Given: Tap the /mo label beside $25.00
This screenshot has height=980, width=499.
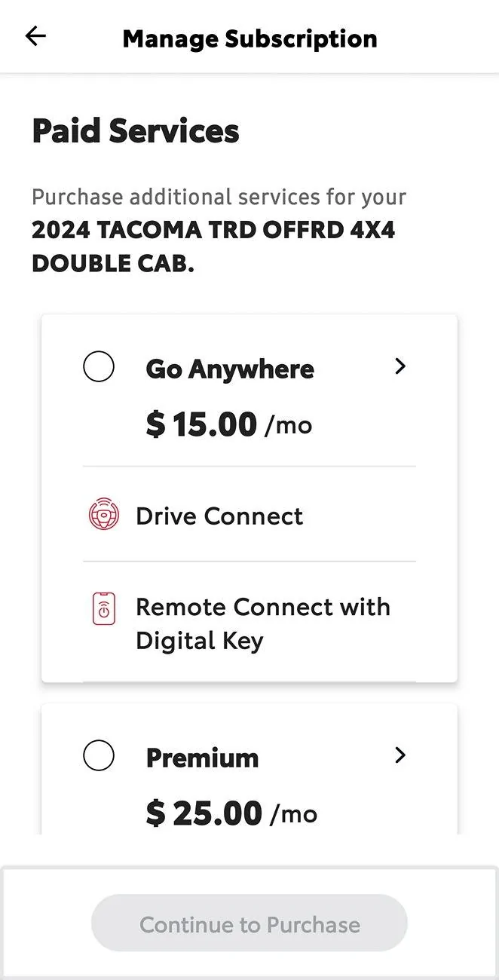Looking at the screenshot, I should (293, 814).
